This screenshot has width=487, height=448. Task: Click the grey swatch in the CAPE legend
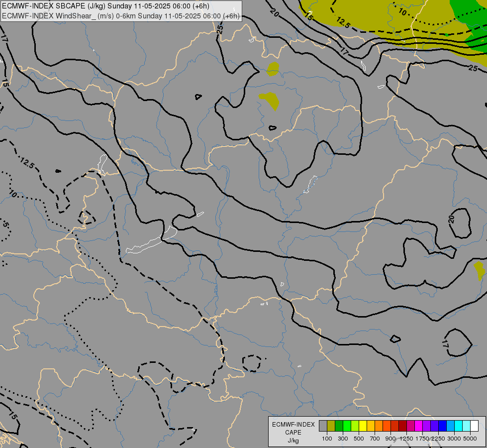tap(323, 426)
